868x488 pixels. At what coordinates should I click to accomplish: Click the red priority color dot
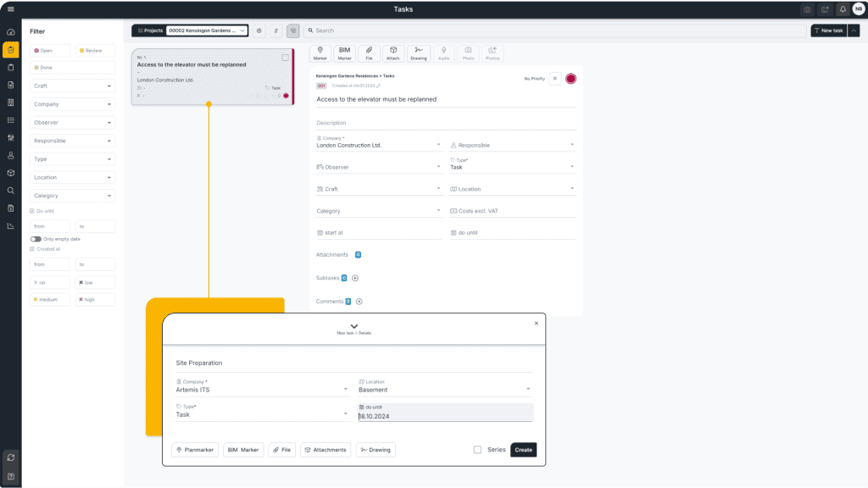pyautogui.click(x=570, y=77)
